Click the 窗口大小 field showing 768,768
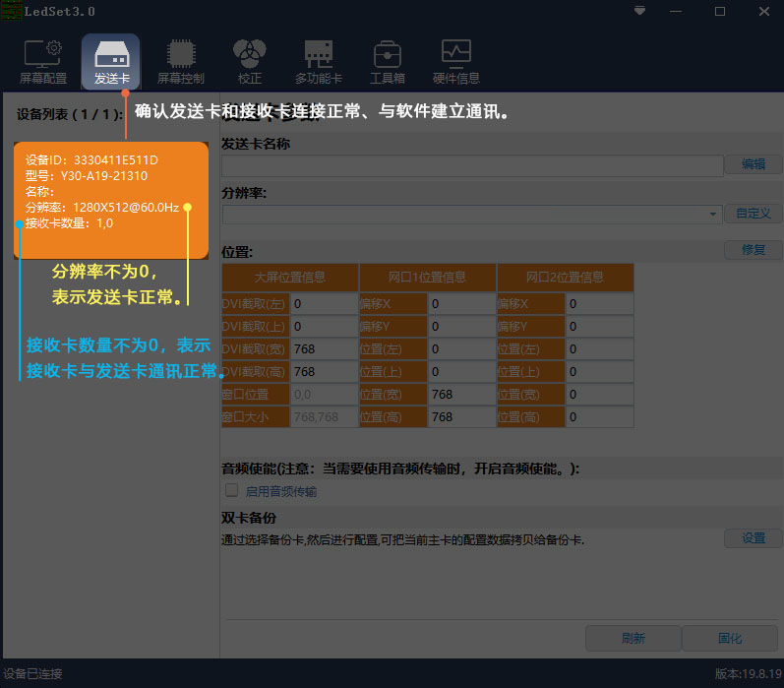This screenshot has height=688, width=784. pos(324,416)
